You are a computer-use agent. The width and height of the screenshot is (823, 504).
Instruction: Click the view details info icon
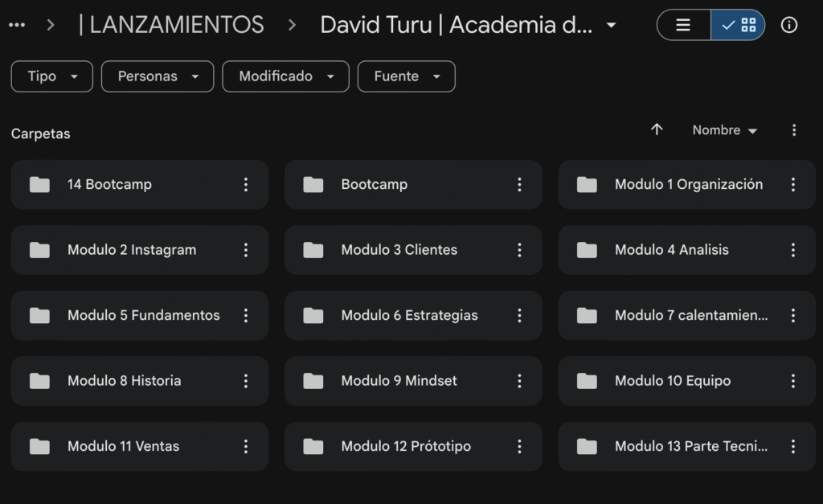pyautogui.click(x=789, y=25)
